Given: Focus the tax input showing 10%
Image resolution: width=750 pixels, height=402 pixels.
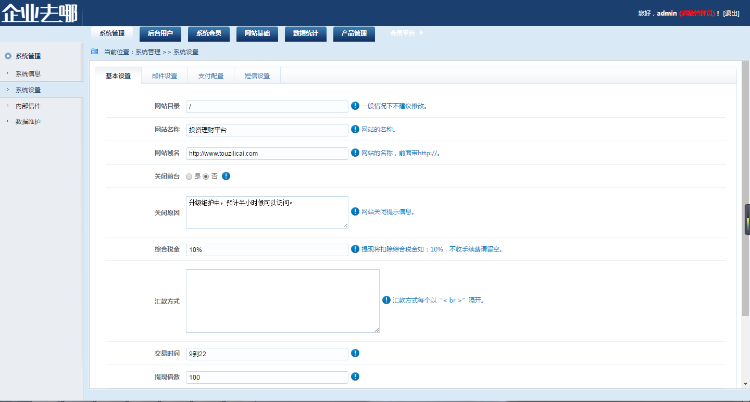Looking at the screenshot, I should point(267,249).
